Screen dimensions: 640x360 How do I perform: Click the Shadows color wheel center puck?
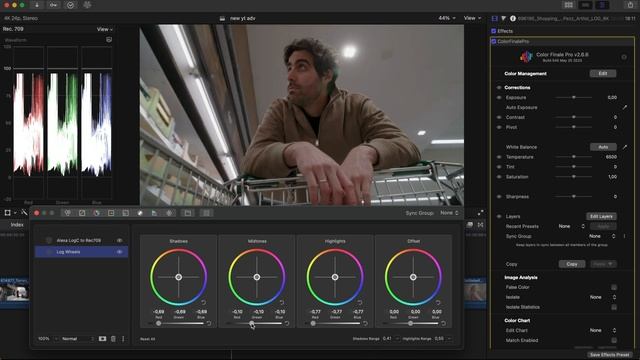tap(178, 277)
